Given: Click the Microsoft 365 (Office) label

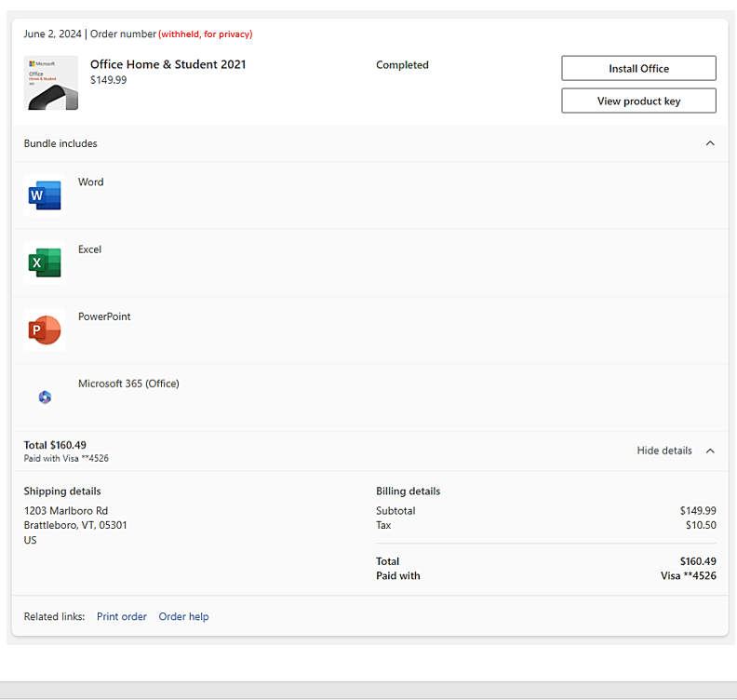Looking at the screenshot, I should coord(128,384).
